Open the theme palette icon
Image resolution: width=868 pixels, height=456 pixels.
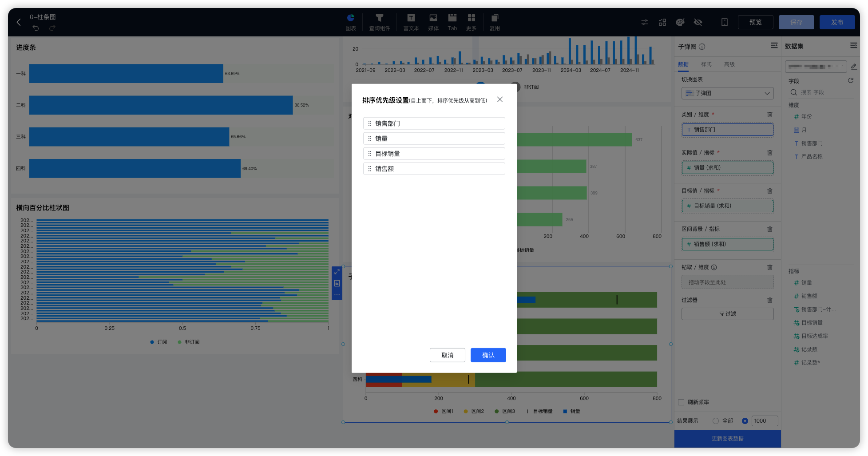[680, 22]
